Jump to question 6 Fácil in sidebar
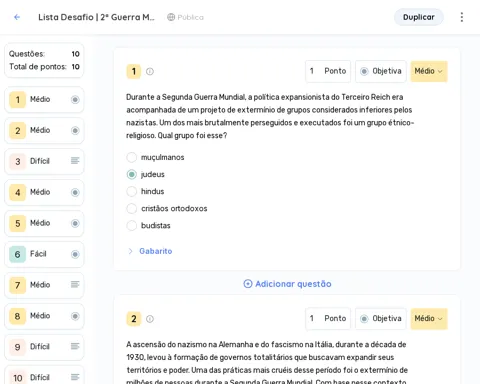Image resolution: width=480 pixels, height=384 pixels. tap(44, 254)
